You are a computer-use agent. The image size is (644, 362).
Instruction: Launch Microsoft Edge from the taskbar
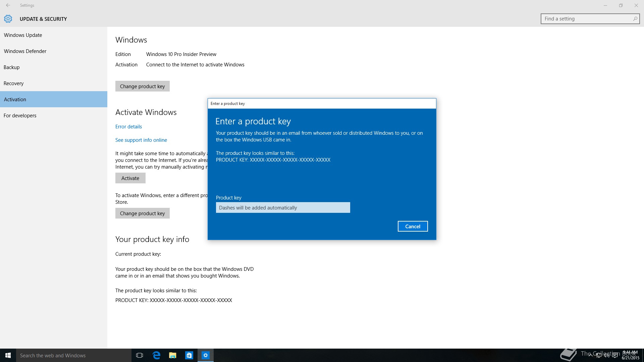pos(156,355)
